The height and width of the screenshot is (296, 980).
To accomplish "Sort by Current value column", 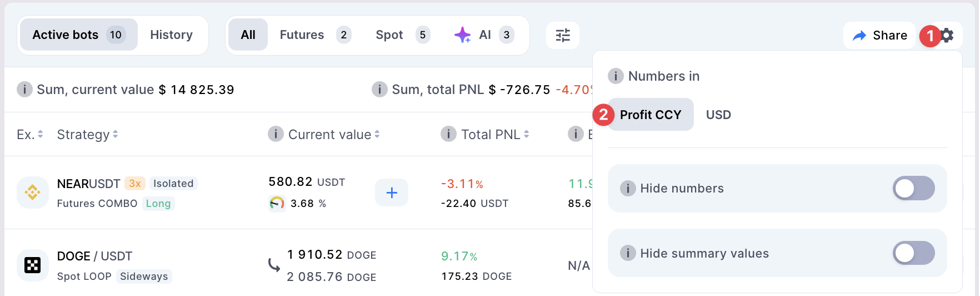I will [x=333, y=135].
